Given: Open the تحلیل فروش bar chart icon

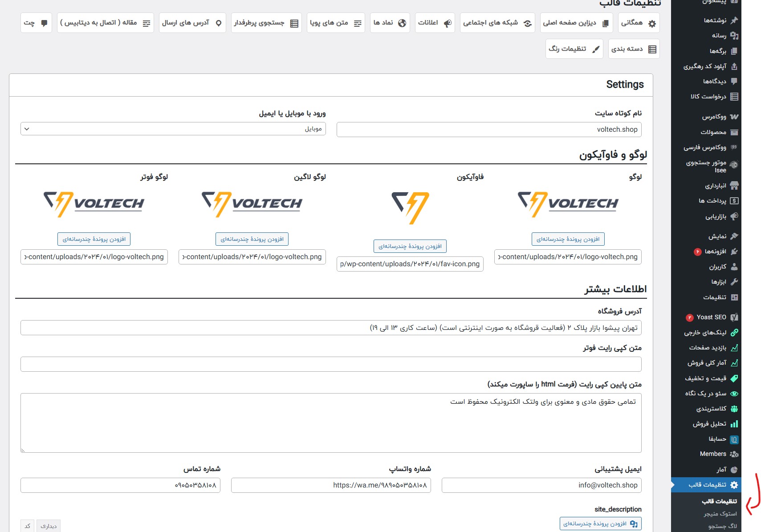Looking at the screenshot, I should tap(734, 424).
